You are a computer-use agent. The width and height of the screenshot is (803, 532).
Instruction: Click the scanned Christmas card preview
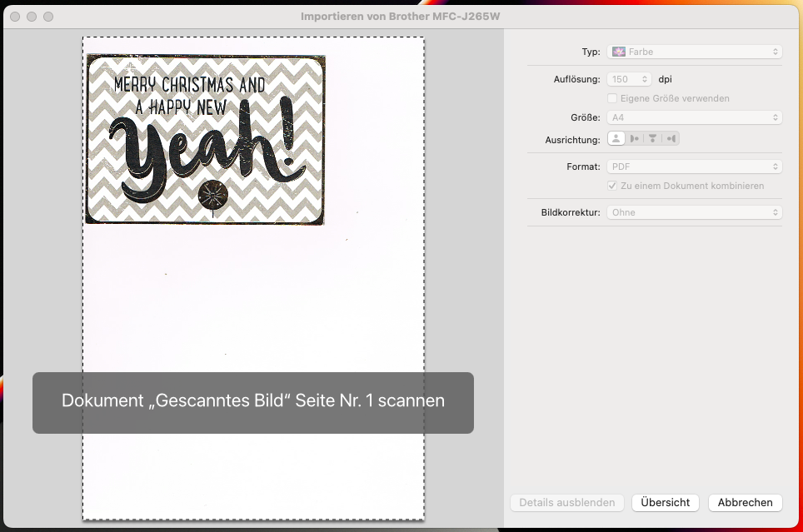point(206,140)
